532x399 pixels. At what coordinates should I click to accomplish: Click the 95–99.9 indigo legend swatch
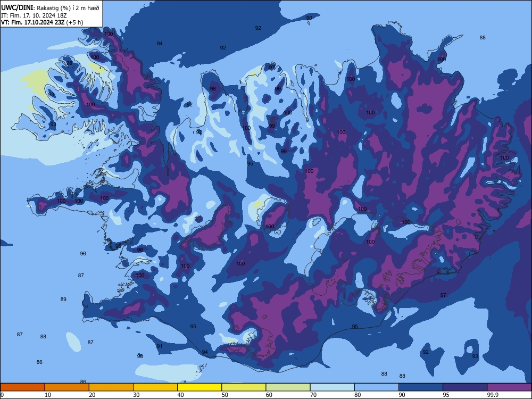click(465, 387)
